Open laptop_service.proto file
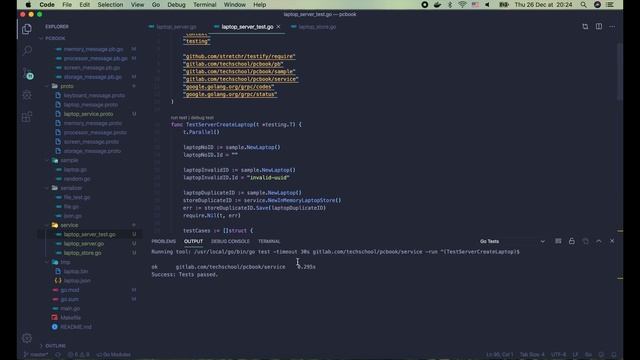640x360 pixels. (88, 114)
